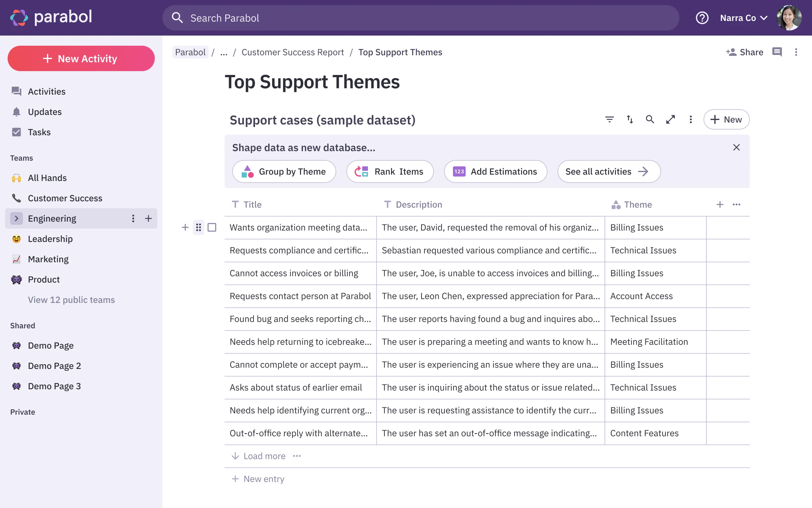812x508 pixels.
Task: Open page more options menu
Action: point(796,52)
